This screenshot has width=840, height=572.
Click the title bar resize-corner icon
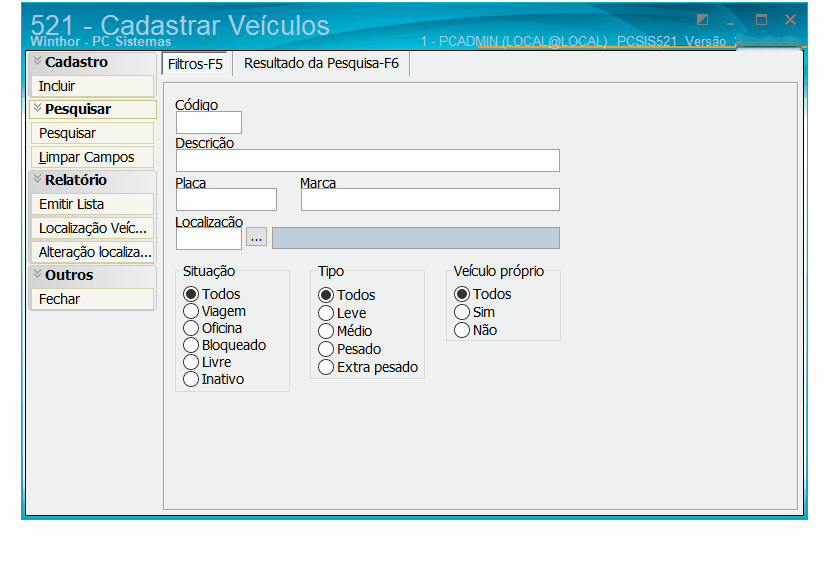(702, 20)
